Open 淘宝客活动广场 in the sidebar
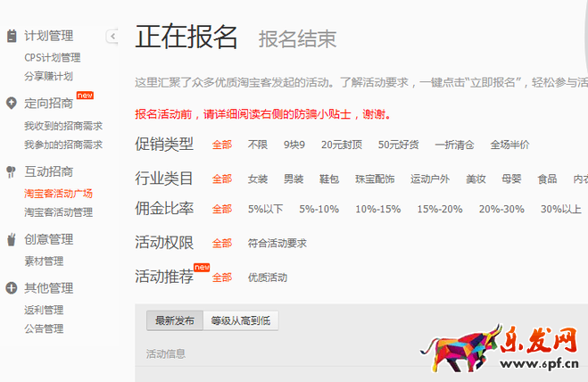 tap(58, 194)
